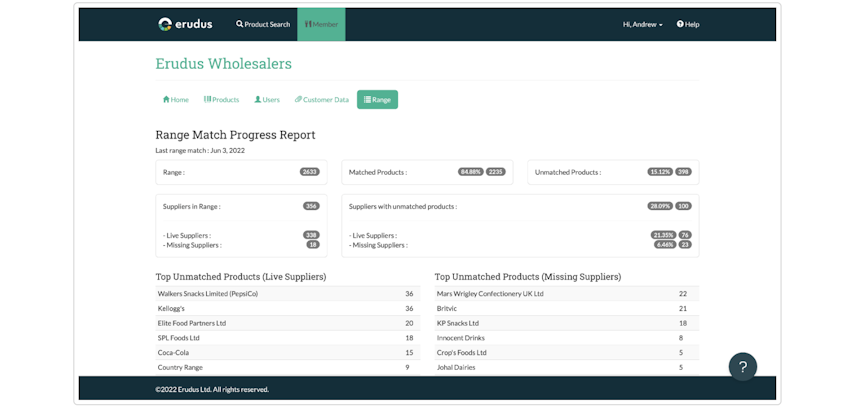Image resolution: width=858 pixels, height=412 pixels.
Task: Click the Erudus Wholesalers heading
Action: [x=223, y=64]
